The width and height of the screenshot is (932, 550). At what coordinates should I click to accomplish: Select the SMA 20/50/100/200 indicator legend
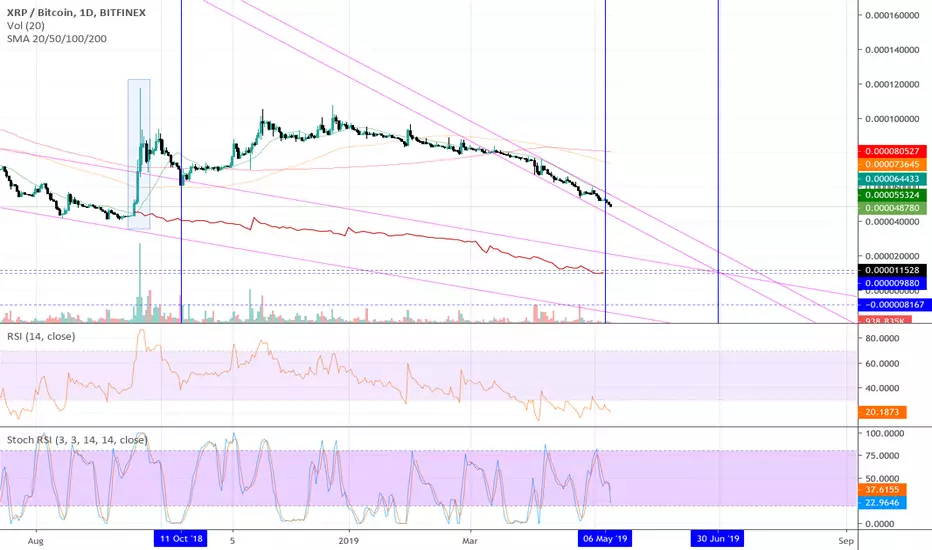pyautogui.click(x=57, y=39)
